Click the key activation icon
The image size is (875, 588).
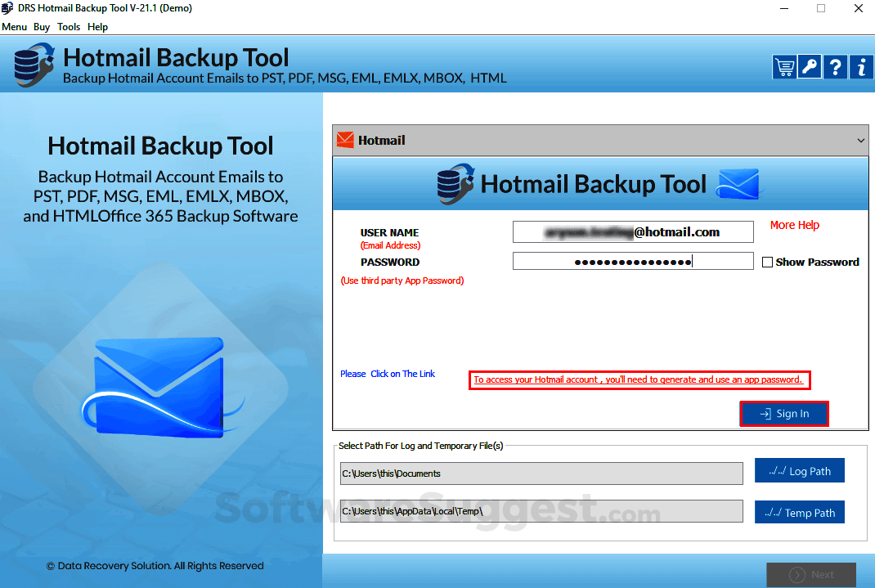pos(810,66)
